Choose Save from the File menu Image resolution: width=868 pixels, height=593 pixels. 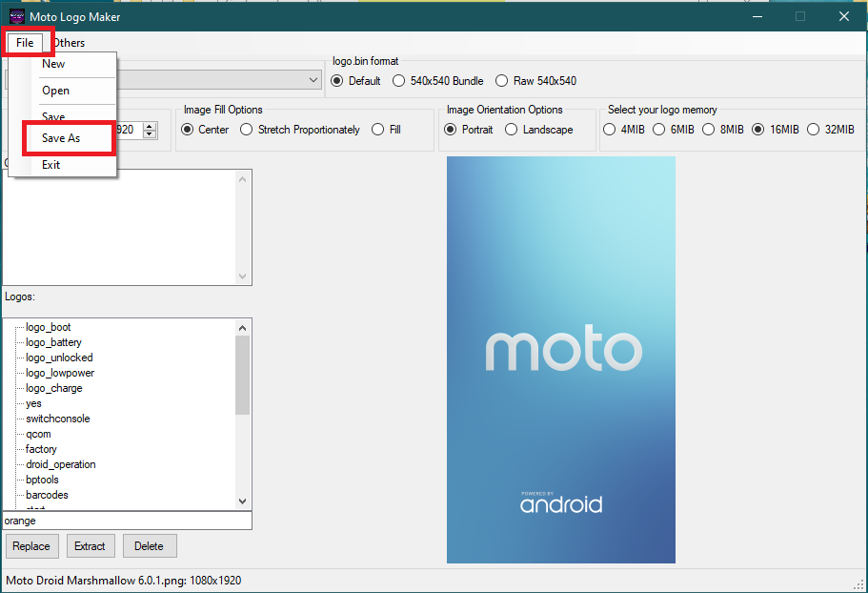[53, 115]
